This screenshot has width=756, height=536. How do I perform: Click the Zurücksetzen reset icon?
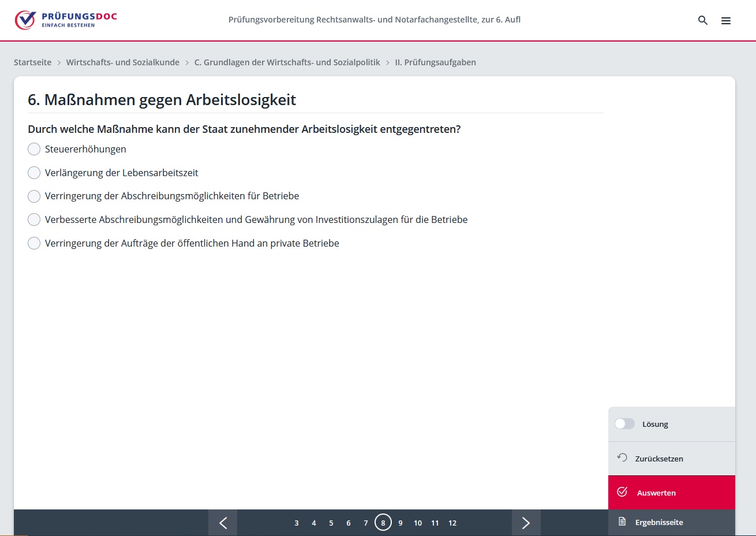pos(622,458)
